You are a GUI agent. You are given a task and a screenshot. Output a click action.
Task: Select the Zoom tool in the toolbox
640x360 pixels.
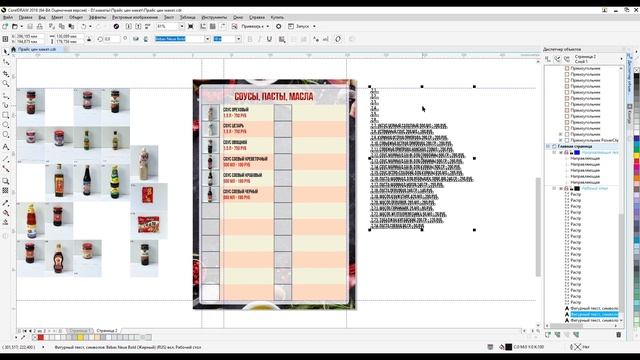coord(6,84)
